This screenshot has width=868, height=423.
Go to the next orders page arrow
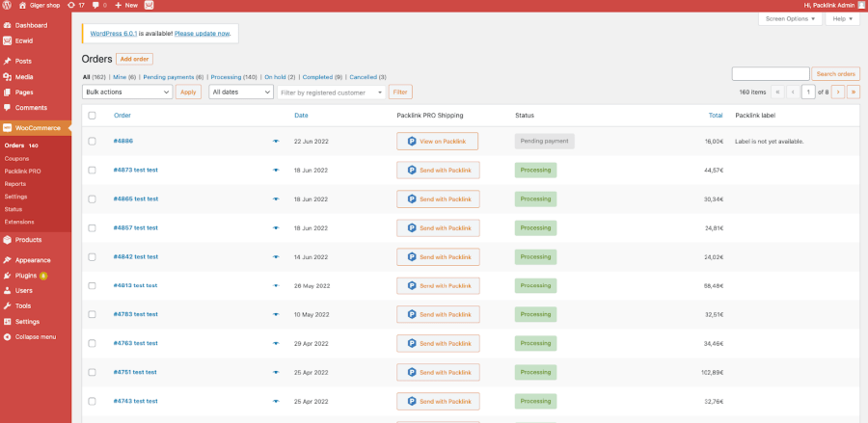838,92
